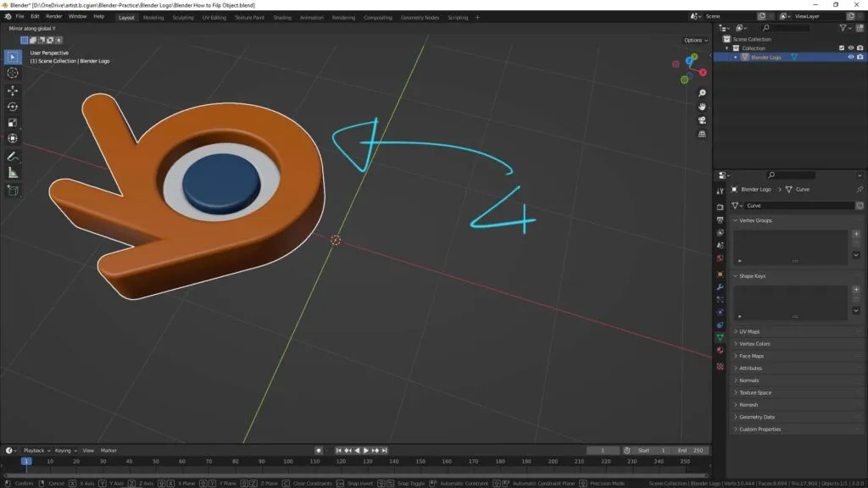Disable camera render visibility for Blender Logo
The image size is (868, 488).
click(860, 57)
